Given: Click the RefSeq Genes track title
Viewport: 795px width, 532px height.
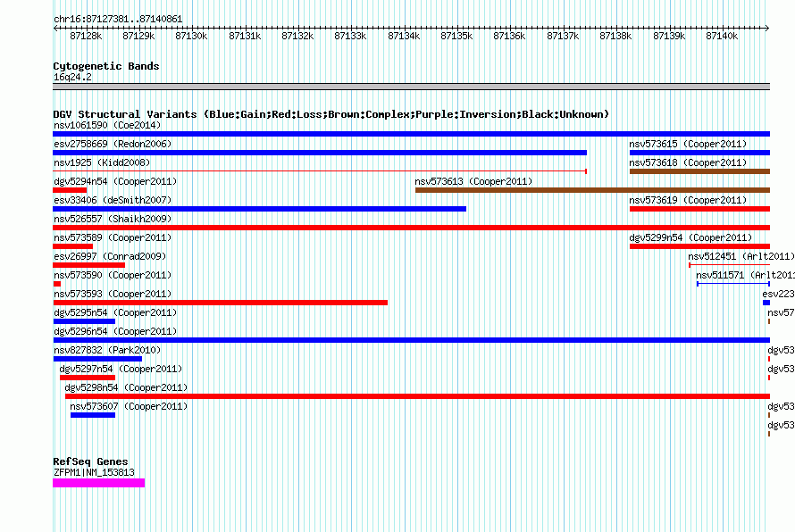Looking at the screenshot, I should tap(90, 461).
